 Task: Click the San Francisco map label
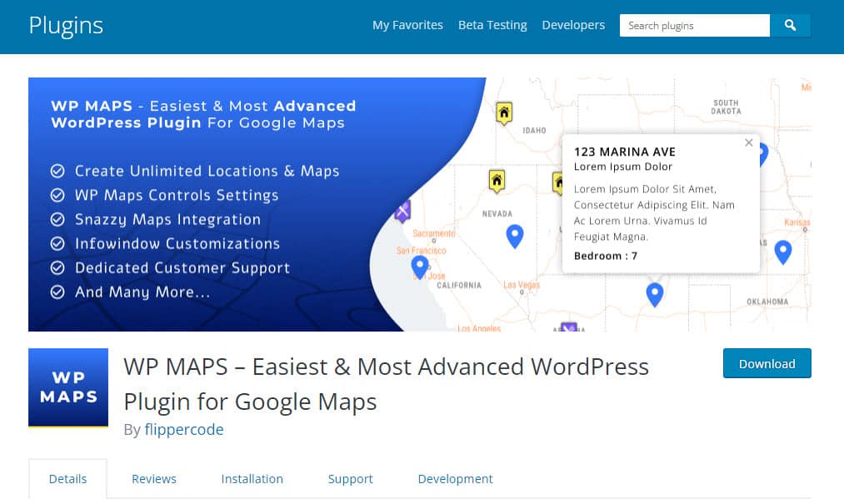click(x=421, y=251)
